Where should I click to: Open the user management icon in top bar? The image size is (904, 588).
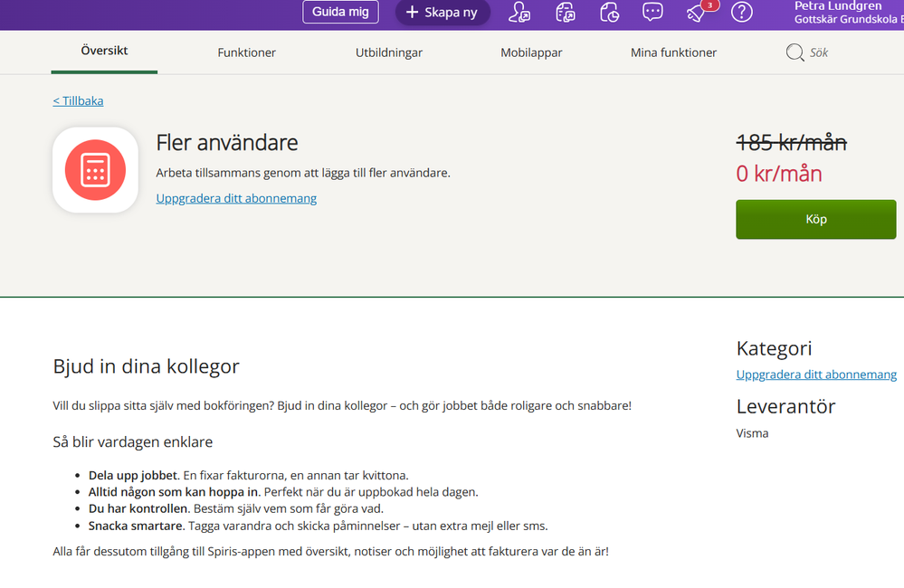coord(519,12)
